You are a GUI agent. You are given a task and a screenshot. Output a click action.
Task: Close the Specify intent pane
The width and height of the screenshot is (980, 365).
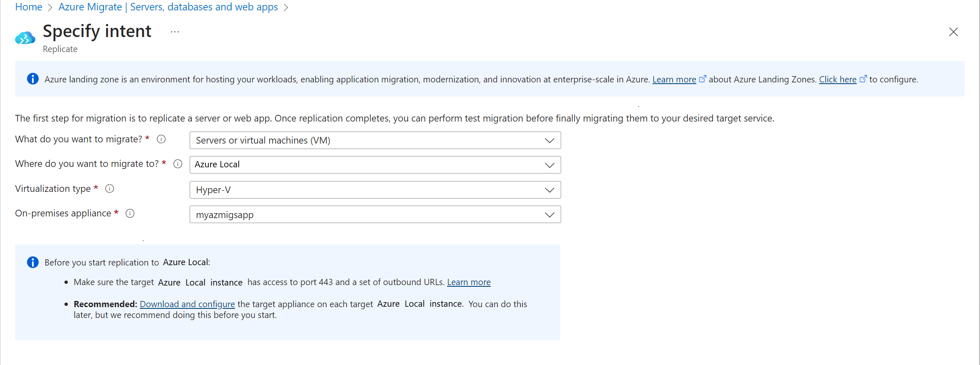coord(953,32)
